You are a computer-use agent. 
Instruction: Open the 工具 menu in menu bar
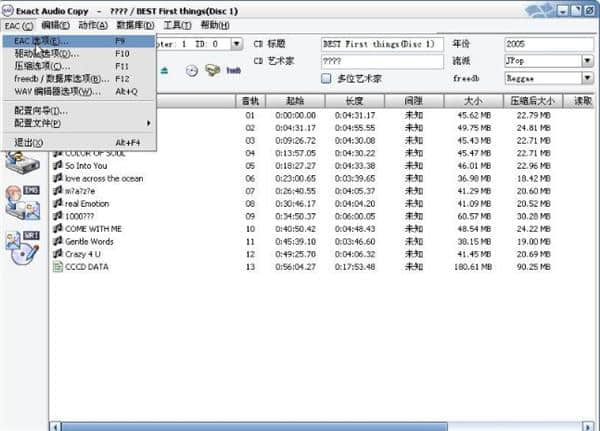177,25
